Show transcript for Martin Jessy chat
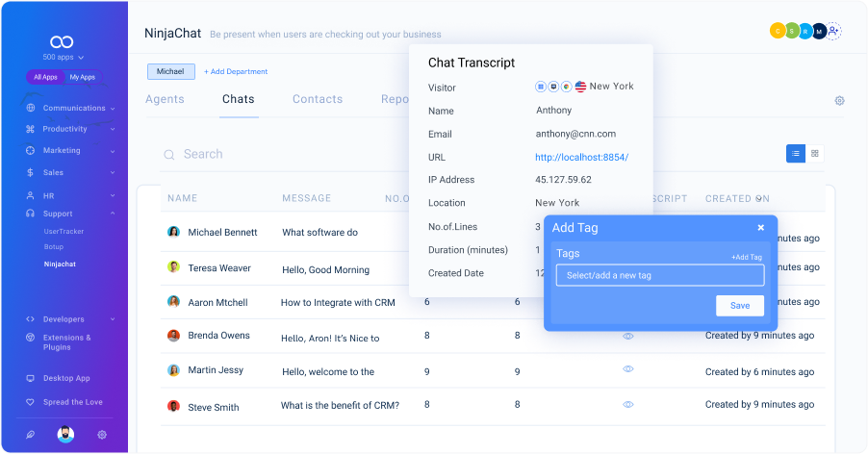The image size is (868, 454). click(627, 369)
